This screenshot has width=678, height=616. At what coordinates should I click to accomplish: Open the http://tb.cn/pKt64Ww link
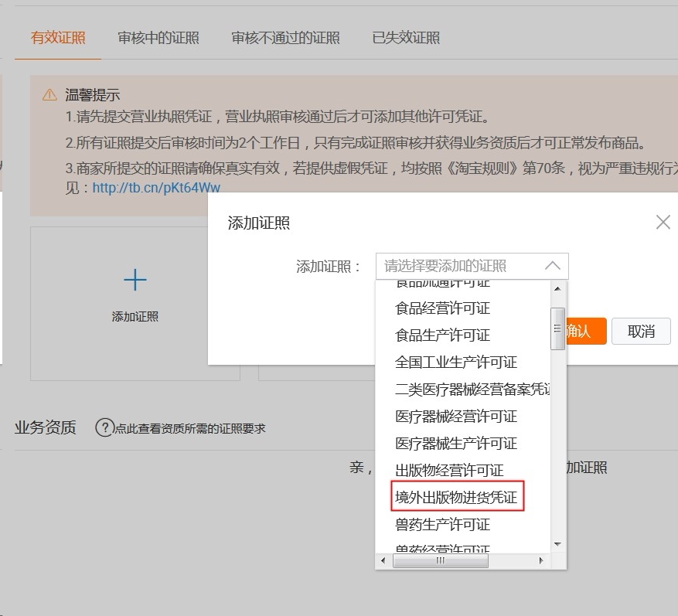(x=156, y=188)
